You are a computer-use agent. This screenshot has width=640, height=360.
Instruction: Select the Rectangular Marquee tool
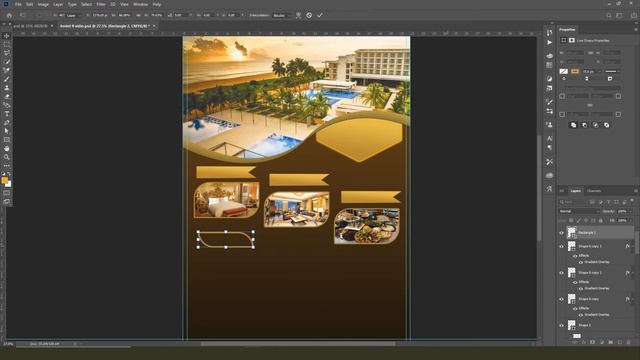(7, 44)
